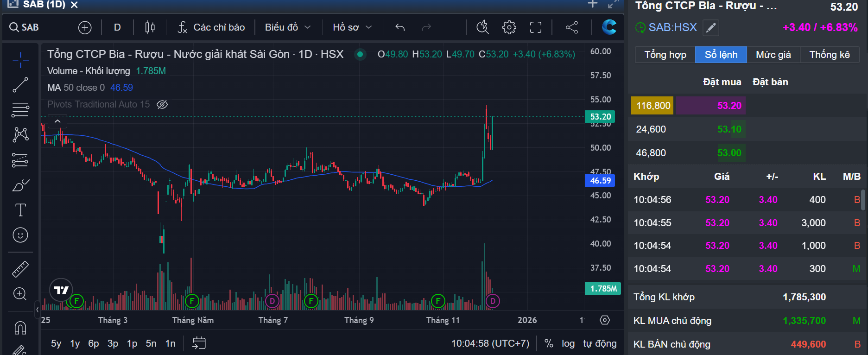
Task: Open the emoji and icons tool
Action: point(20,235)
